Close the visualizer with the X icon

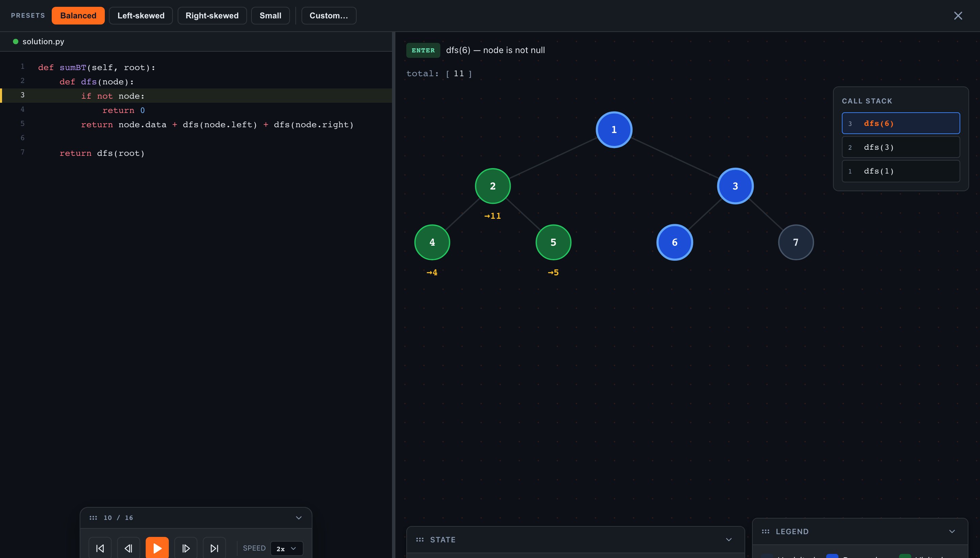point(958,15)
